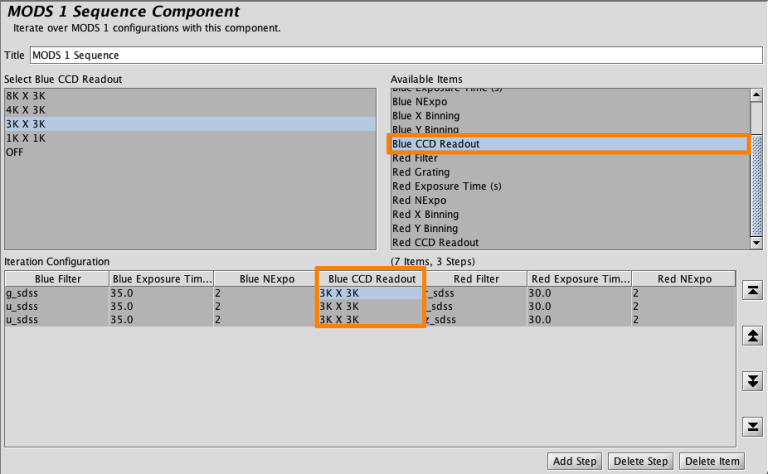
Task: Click Red Filter column header
Action: (476, 279)
